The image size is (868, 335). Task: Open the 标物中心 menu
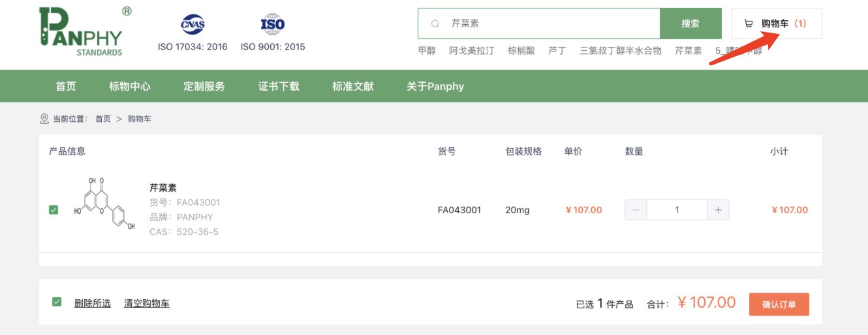(130, 86)
